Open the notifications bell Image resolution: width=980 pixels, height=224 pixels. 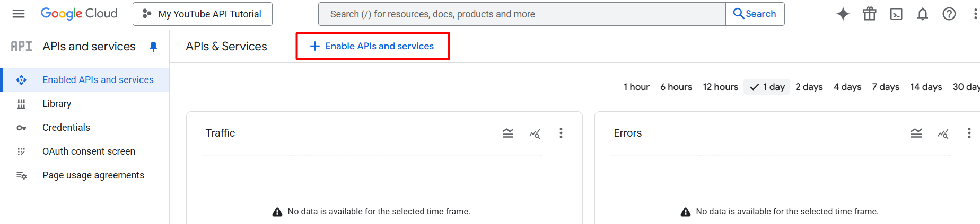[x=923, y=14]
